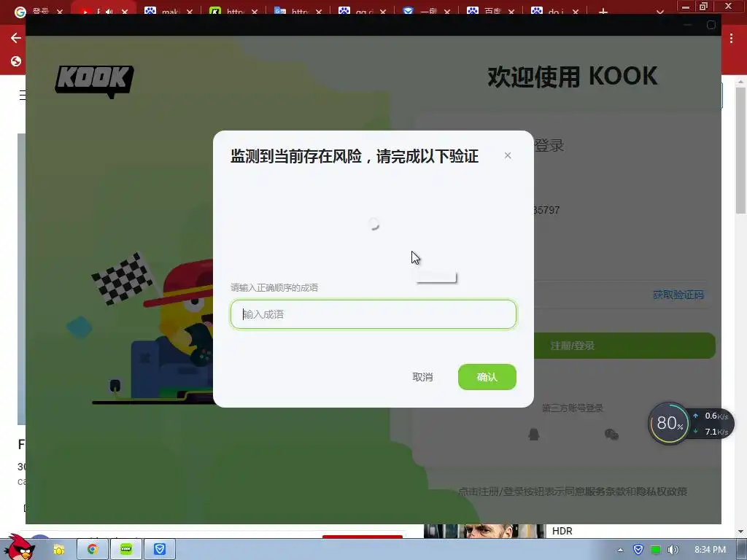Screen dimensions: 747x560
Task: Click the 80% performance gauge widget
Action: pos(669,423)
